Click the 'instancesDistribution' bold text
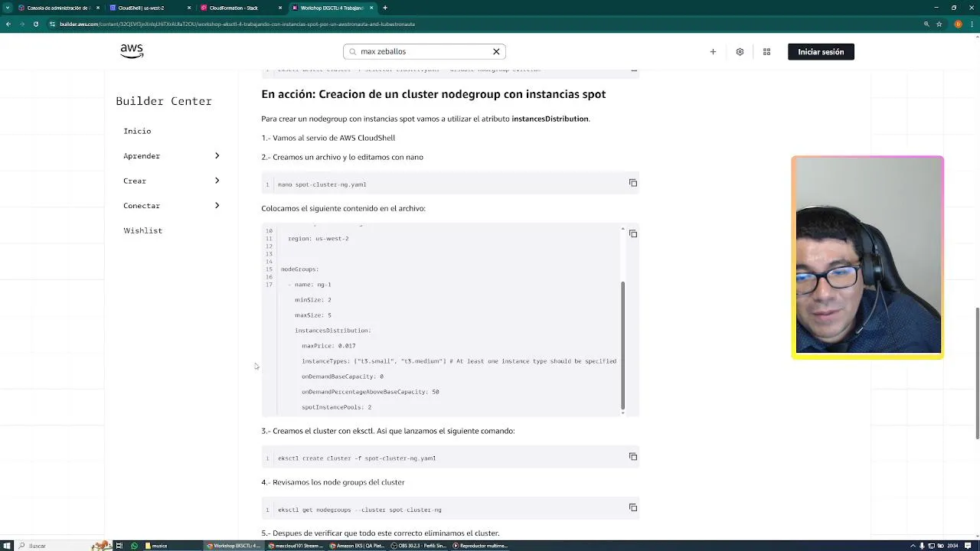The height and width of the screenshot is (551, 980). (x=550, y=119)
